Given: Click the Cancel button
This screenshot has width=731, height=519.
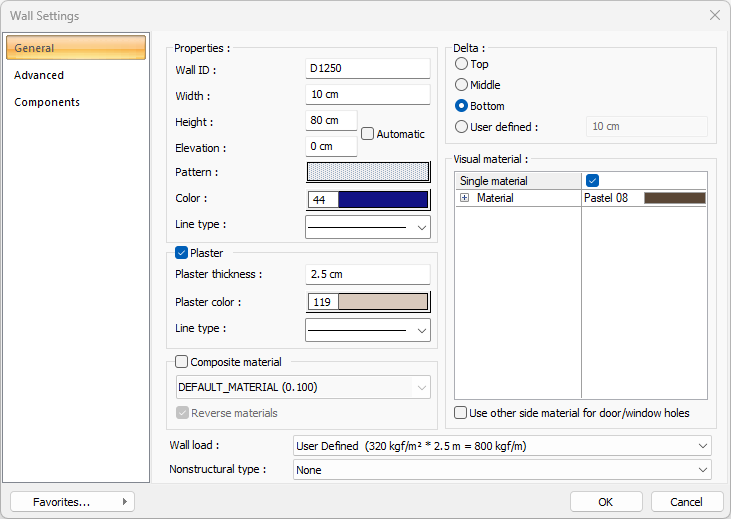Looking at the screenshot, I should [x=686, y=501].
